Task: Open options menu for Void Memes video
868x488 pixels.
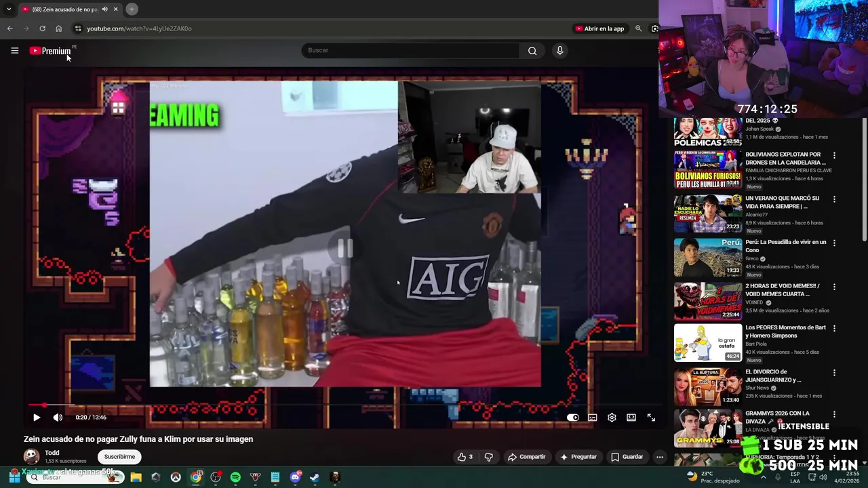Action: (x=834, y=287)
